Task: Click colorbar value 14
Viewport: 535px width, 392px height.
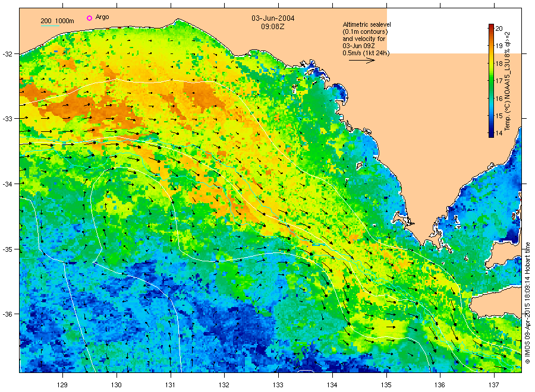Action: pos(499,133)
